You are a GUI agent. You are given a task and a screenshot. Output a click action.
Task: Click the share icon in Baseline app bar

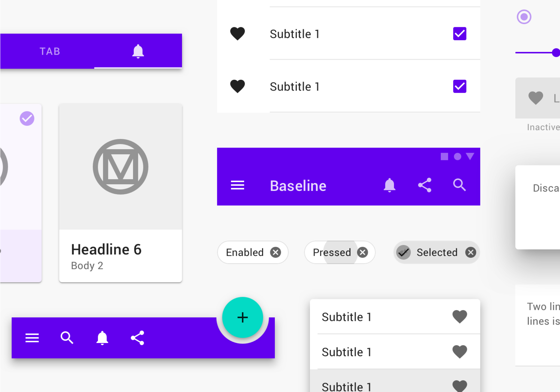coord(425,185)
